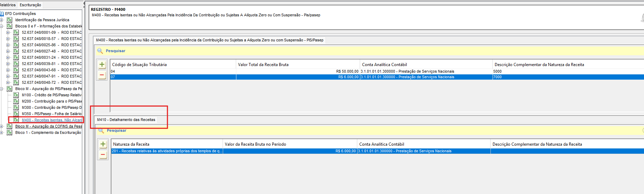Click the R$ 6.000,00 cell in M400 table
This screenshot has width=644, height=194.
(x=298, y=77)
